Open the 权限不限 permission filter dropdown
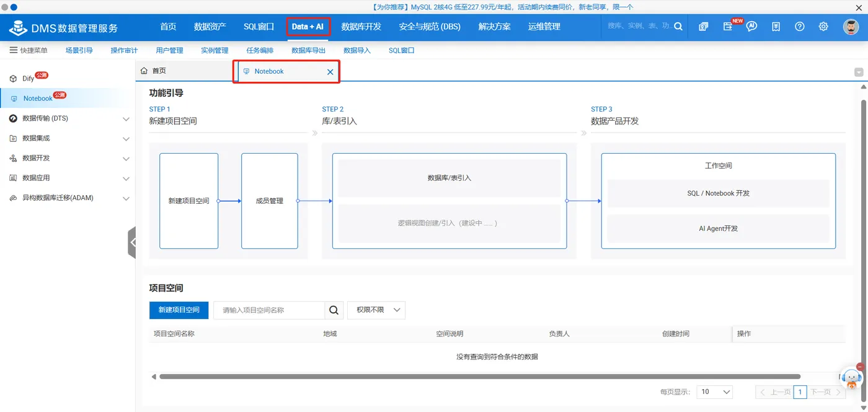 click(376, 310)
